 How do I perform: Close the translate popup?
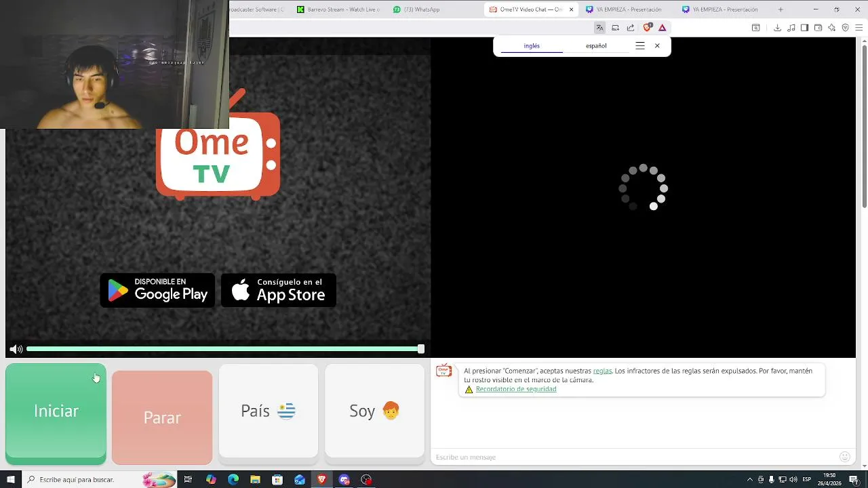coord(657,46)
